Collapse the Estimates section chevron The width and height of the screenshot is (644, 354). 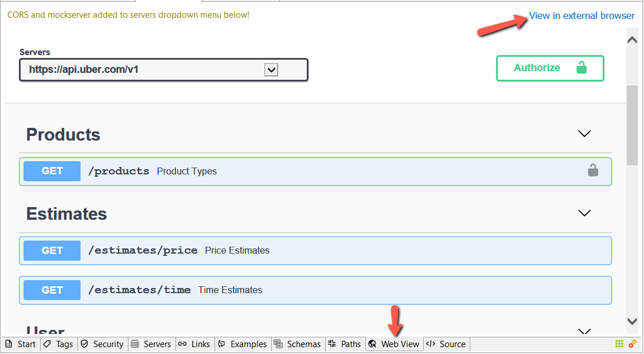point(584,213)
